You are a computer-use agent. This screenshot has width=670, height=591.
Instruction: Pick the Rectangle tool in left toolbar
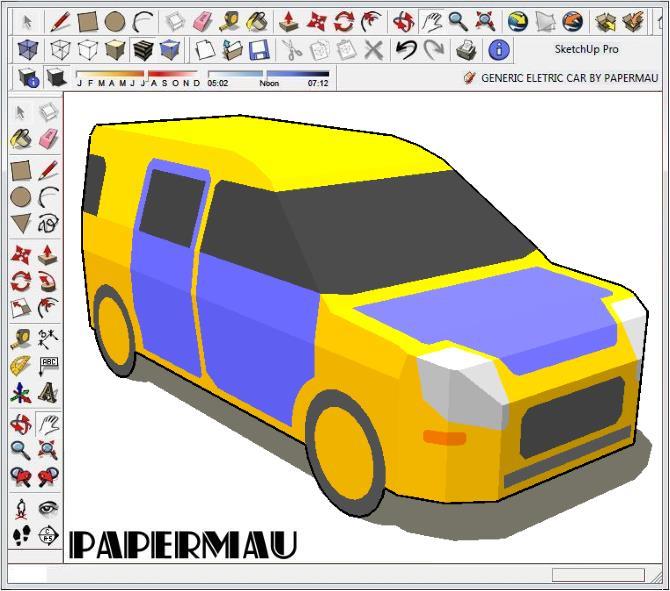[20, 171]
